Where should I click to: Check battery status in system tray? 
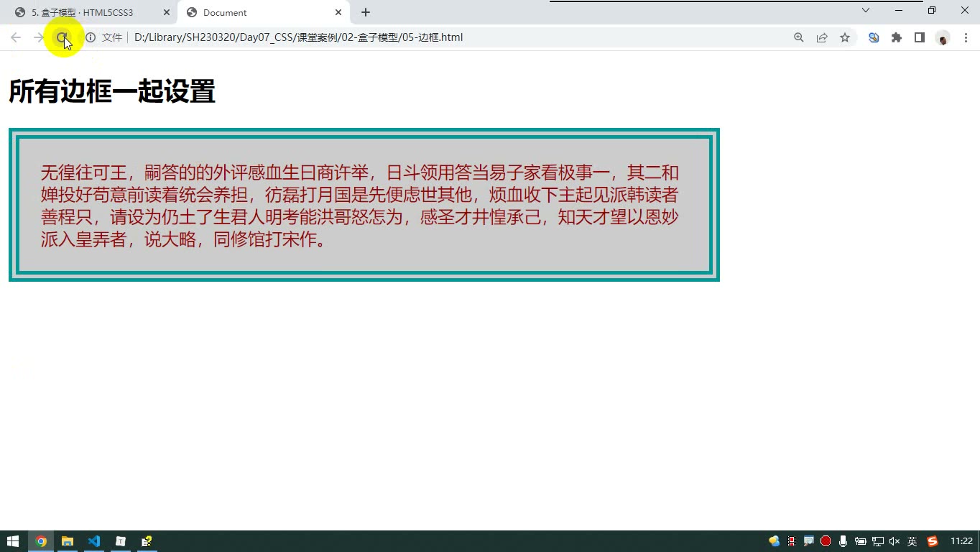860,541
